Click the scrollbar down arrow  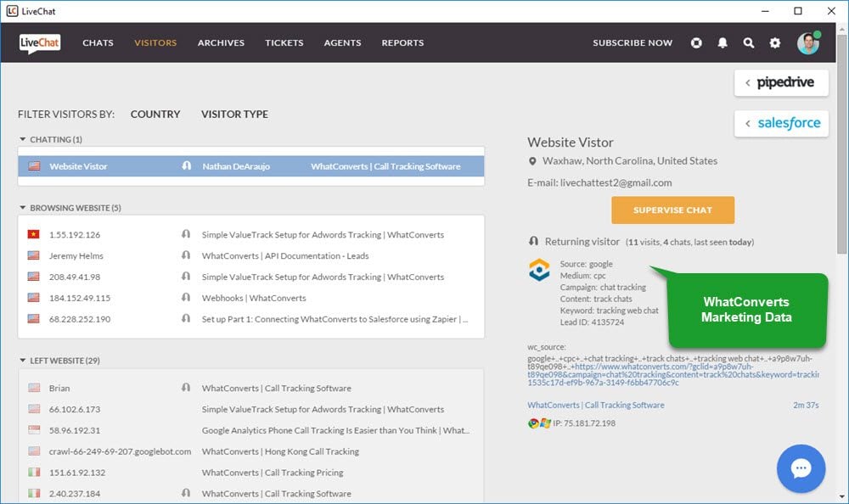click(841, 496)
